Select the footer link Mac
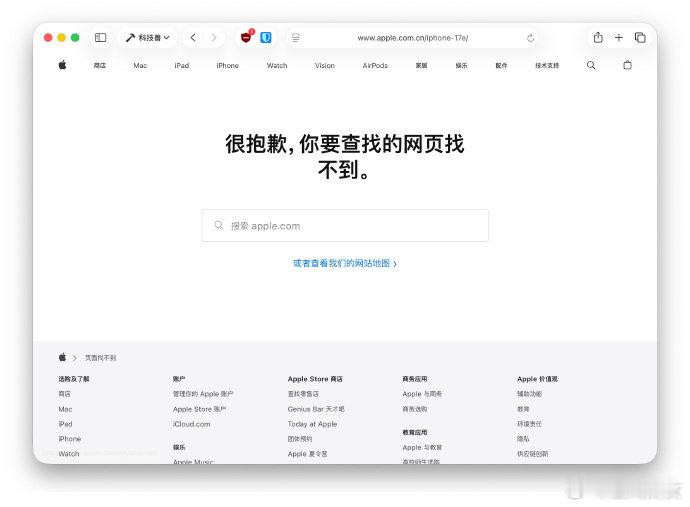The image size is (690, 507). point(65,409)
